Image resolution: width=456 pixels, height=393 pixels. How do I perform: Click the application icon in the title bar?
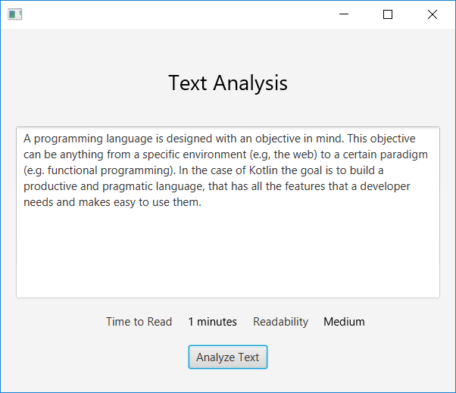[x=15, y=14]
